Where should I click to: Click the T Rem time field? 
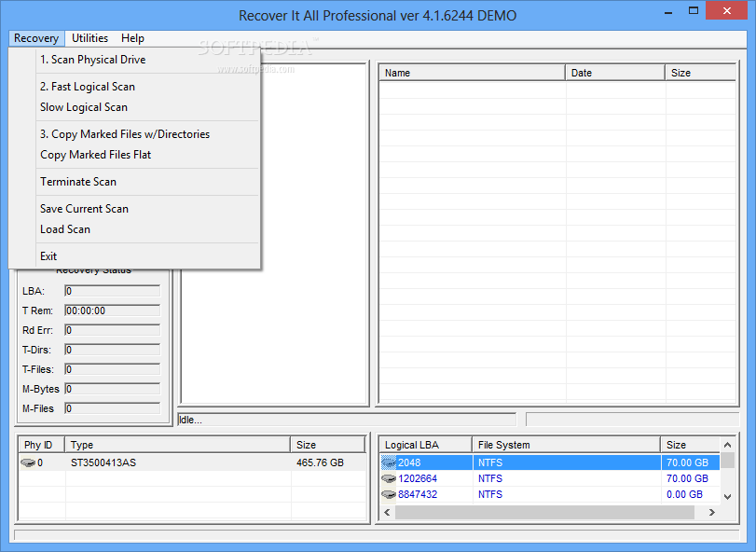point(113,310)
